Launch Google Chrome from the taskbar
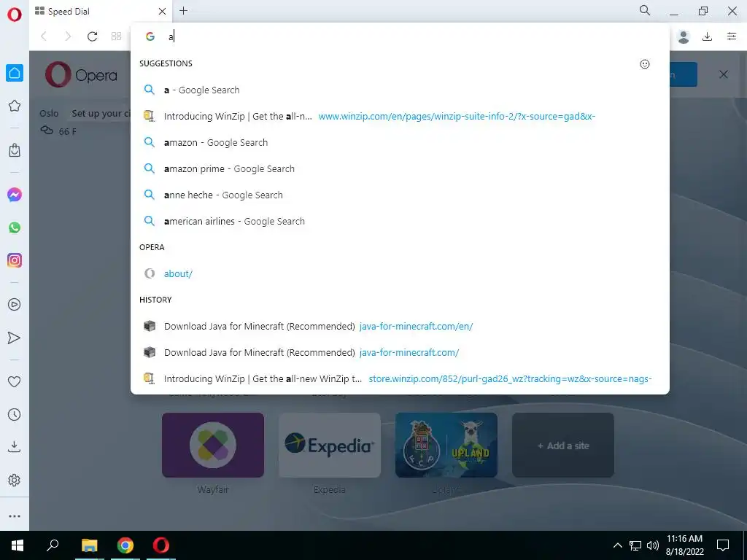The width and height of the screenshot is (747, 560). [125, 545]
